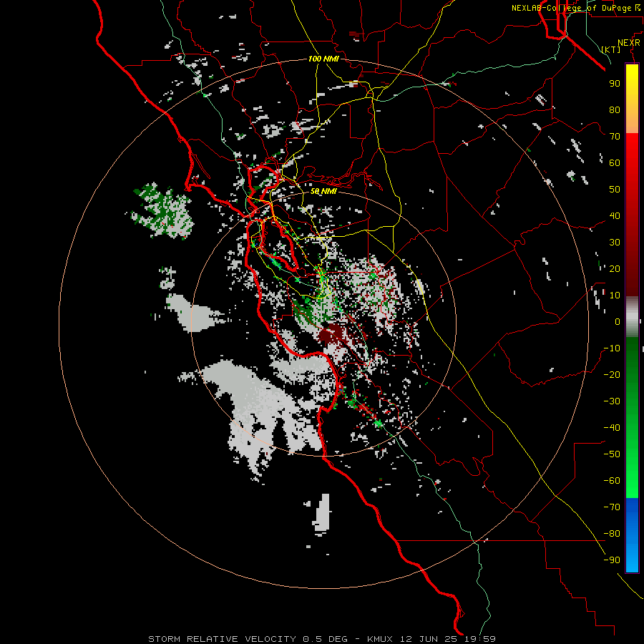Select the -50 value on the velocity scale
Image resolution: width=644 pixels, height=644 pixels.
[612, 454]
